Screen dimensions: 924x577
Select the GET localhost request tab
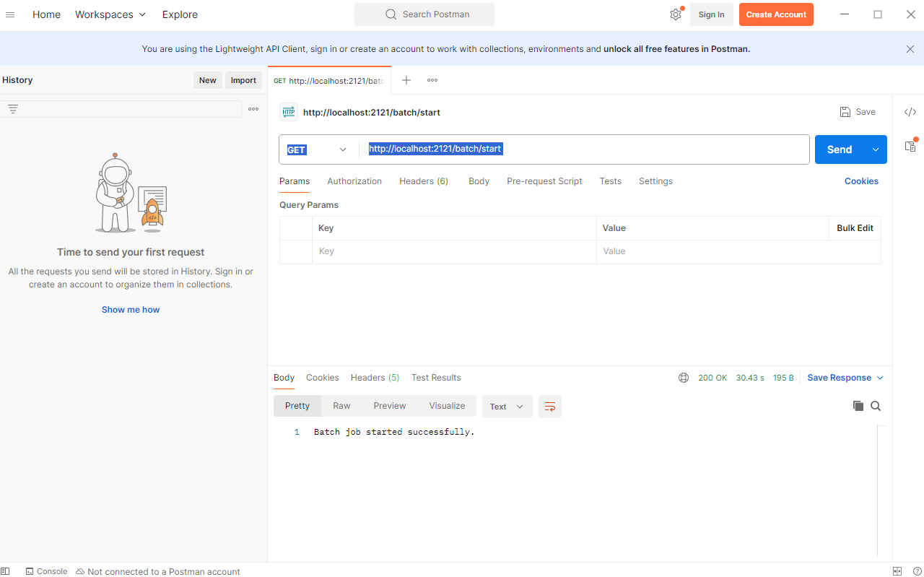click(x=328, y=81)
